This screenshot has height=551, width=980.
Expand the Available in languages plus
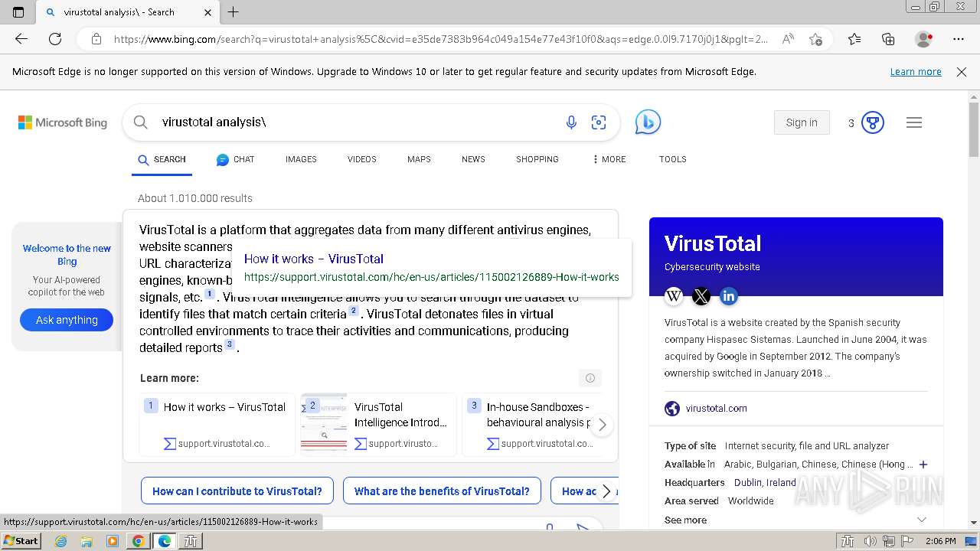pos(923,465)
